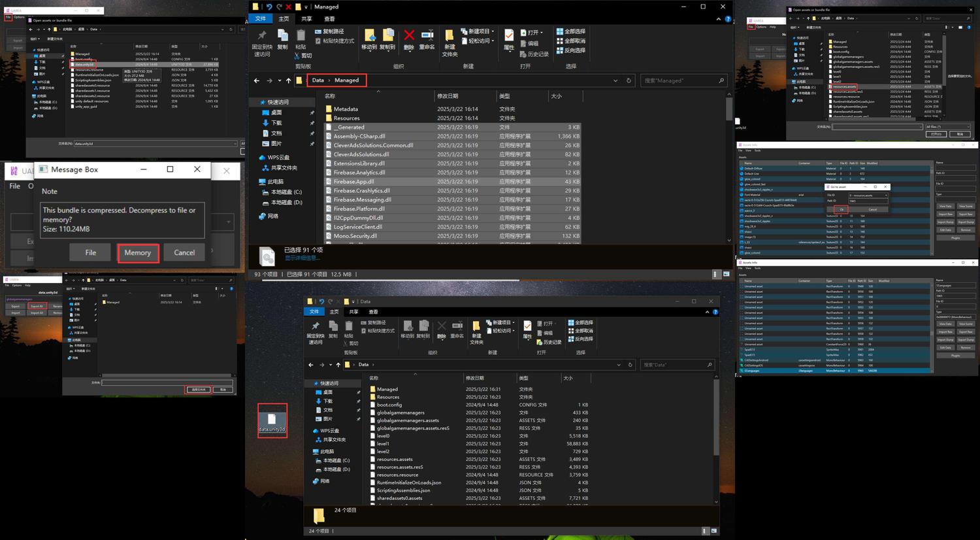This screenshot has height=540, width=980.
Task: Expand address bar history dropdown in Data window
Action: tap(618, 365)
